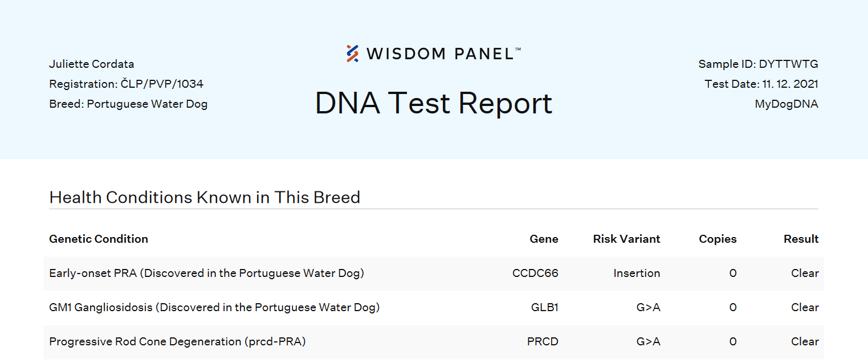Image resolution: width=868 pixels, height=363 pixels.
Task: Click the GLB1 gene cell
Action: 544,307
